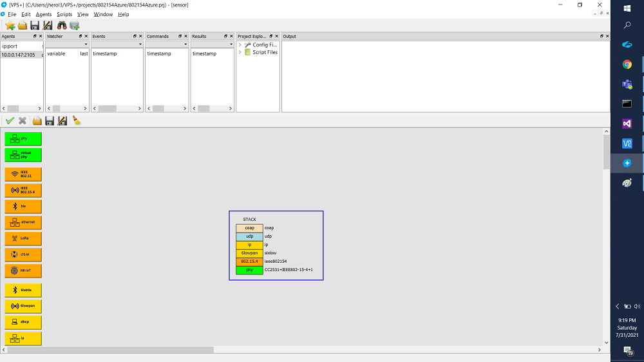The image size is (644, 362).
Task: Select the virtual phy block
Action: (x=23, y=155)
